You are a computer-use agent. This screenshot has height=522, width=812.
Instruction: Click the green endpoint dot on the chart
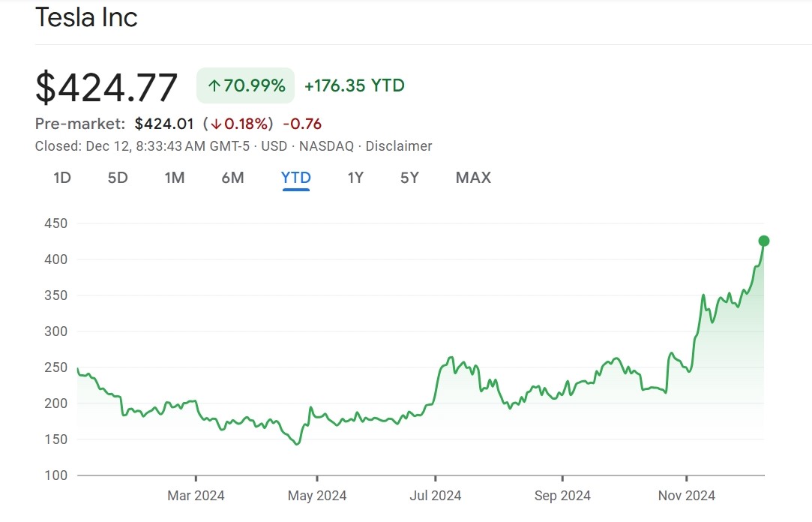(x=764, y=241)
